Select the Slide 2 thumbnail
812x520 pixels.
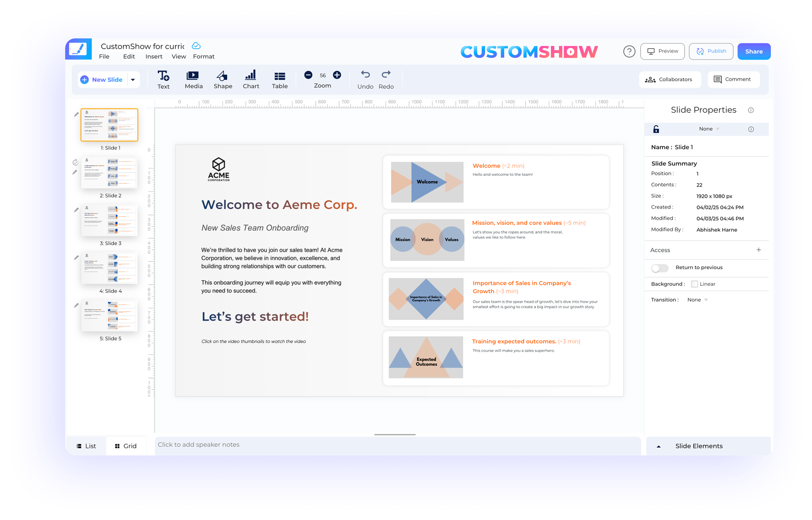[x=109, y=173]
